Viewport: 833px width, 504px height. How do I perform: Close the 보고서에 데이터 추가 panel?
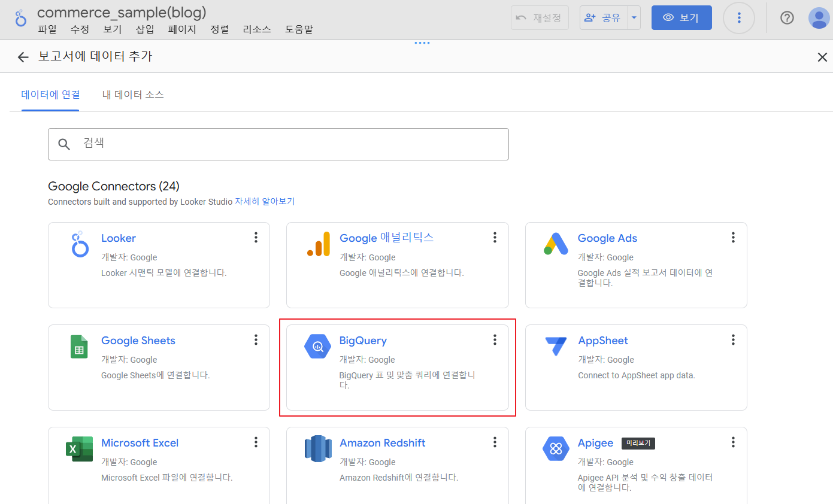[x=822, y=57]
